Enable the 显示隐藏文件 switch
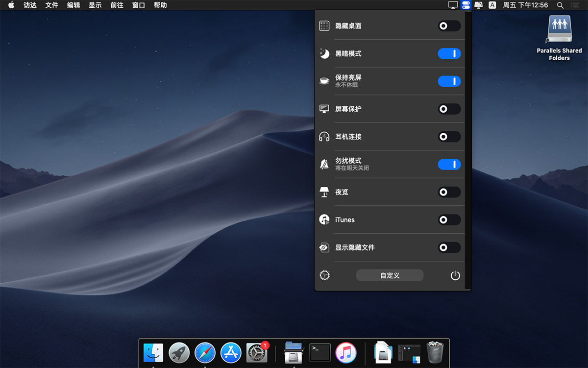Screen dimensions: 588x368 [449, 247]
